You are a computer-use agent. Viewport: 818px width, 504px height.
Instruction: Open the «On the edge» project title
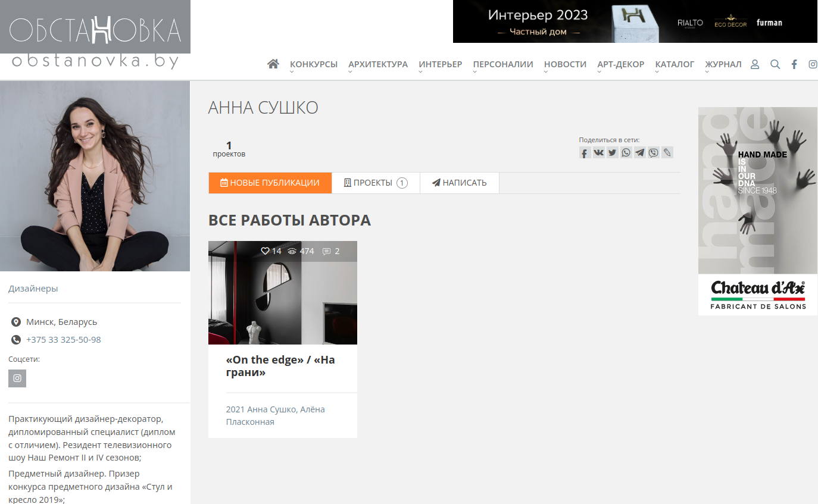[280, 366]
